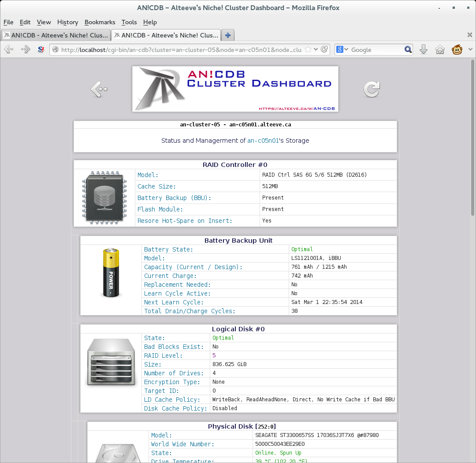Click the 'WriteBack, ReadAheadNone' cache policy value
This screenshot has height=463, width=476.
304,399
